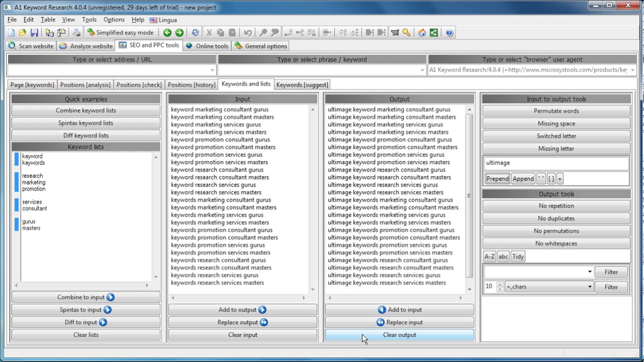Switch to General options tab
The image size is (644, 362).
click(261, 46)
